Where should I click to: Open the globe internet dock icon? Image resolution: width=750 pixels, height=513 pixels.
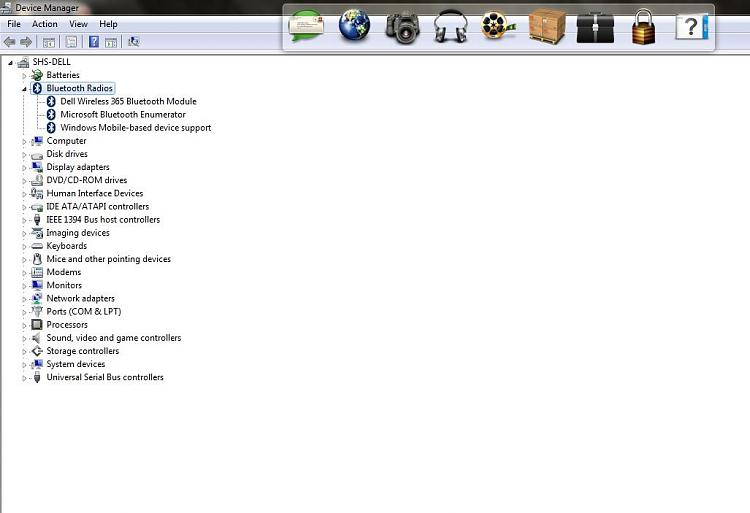tap(354, 26)
